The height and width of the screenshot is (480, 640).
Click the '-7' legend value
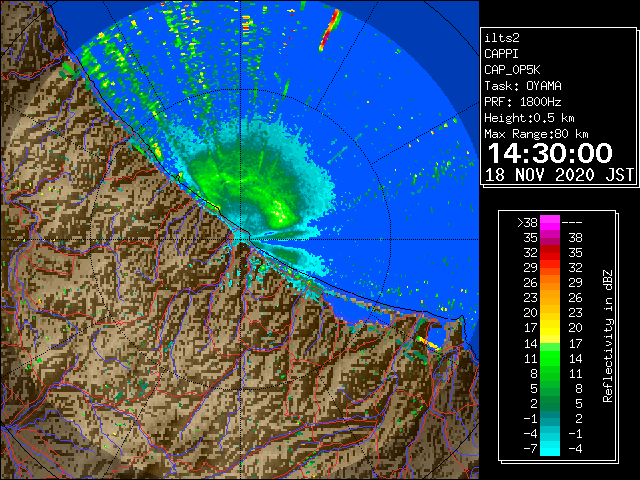point(530,449)
